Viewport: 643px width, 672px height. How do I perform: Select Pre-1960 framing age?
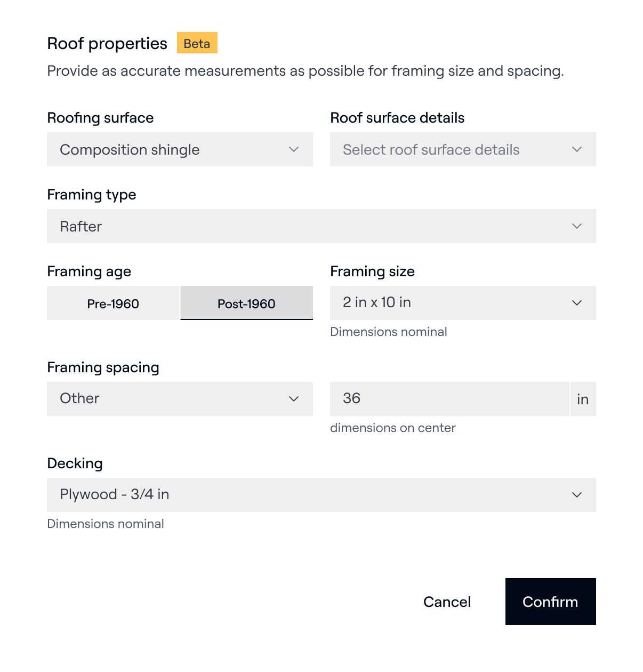click(113, 303)
